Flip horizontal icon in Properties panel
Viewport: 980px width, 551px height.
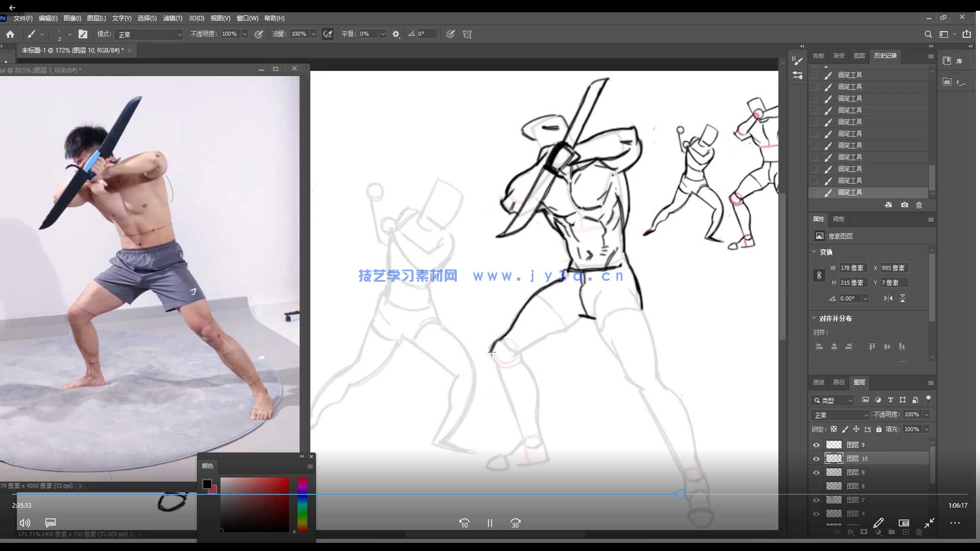pyautogui.click(x=888, y=298)
